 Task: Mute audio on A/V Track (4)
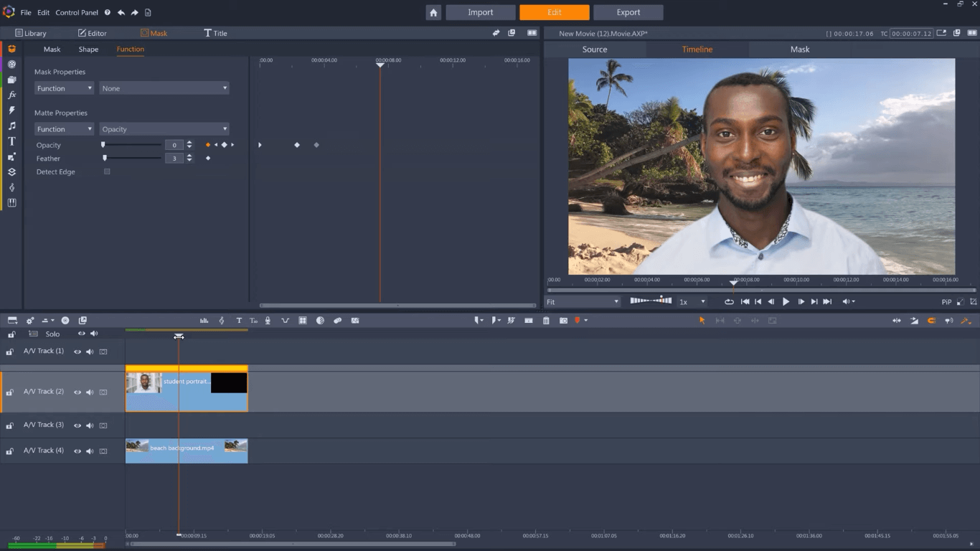(90, 451)
